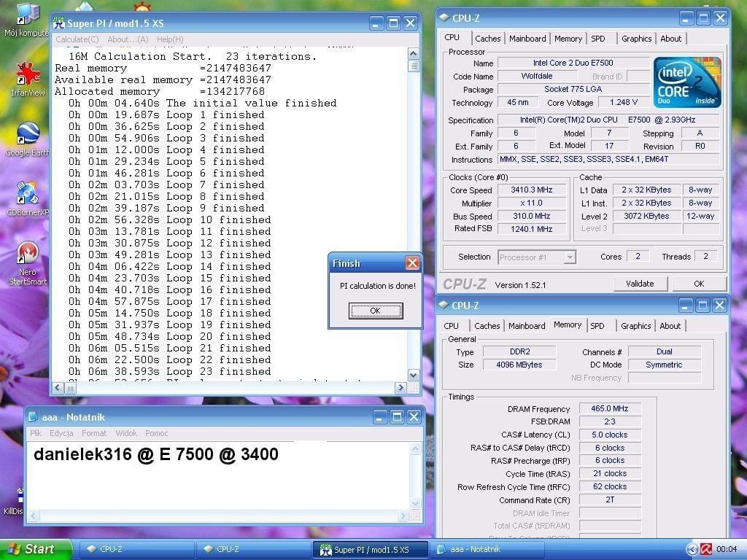Open the Google Earth desktop shortcut
Image resolution: width=747 pixels, height=560 pixels.
[x=27, y=139]
